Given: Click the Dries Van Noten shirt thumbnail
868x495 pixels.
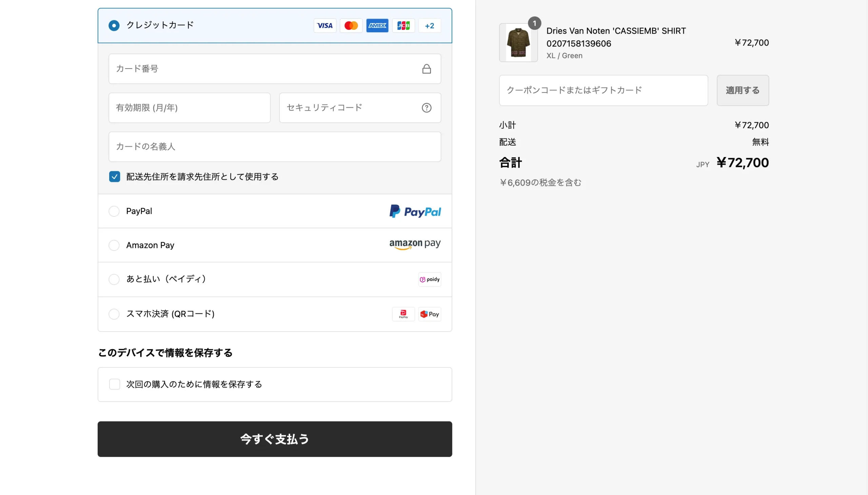Looking at the screenshot, I should 518,42.
